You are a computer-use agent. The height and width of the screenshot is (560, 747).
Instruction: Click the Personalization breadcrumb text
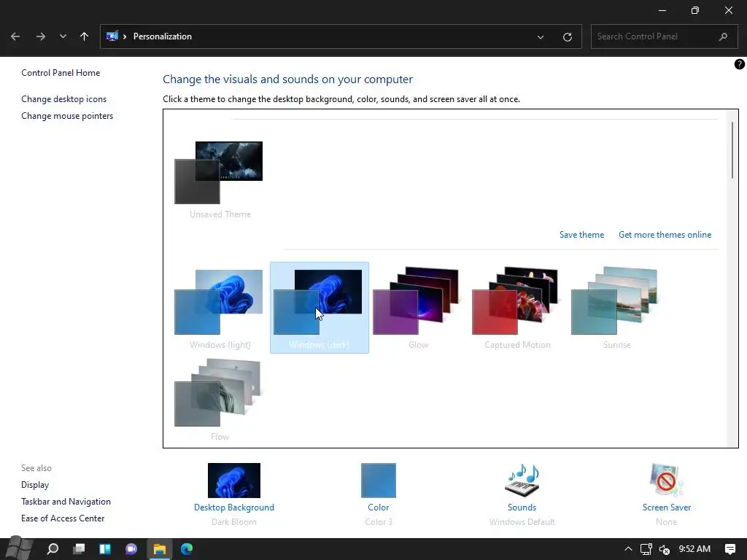(163, 36)
